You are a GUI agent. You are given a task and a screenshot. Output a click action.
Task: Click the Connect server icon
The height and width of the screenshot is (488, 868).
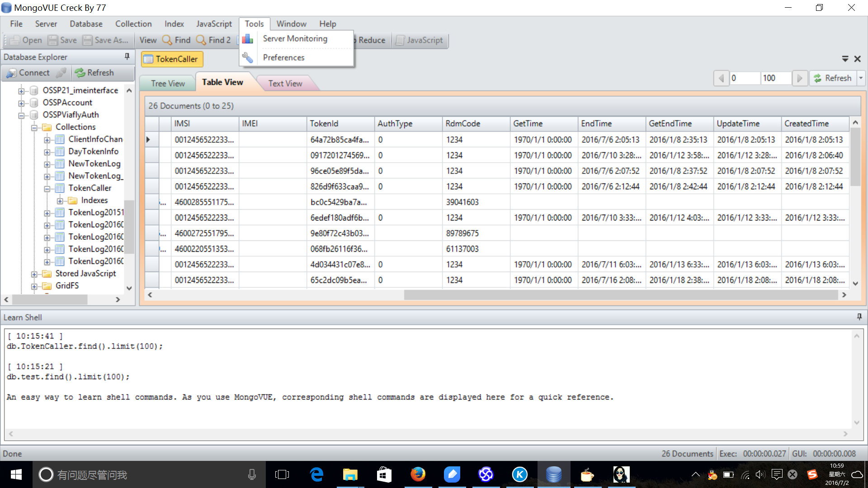[11, 73]
